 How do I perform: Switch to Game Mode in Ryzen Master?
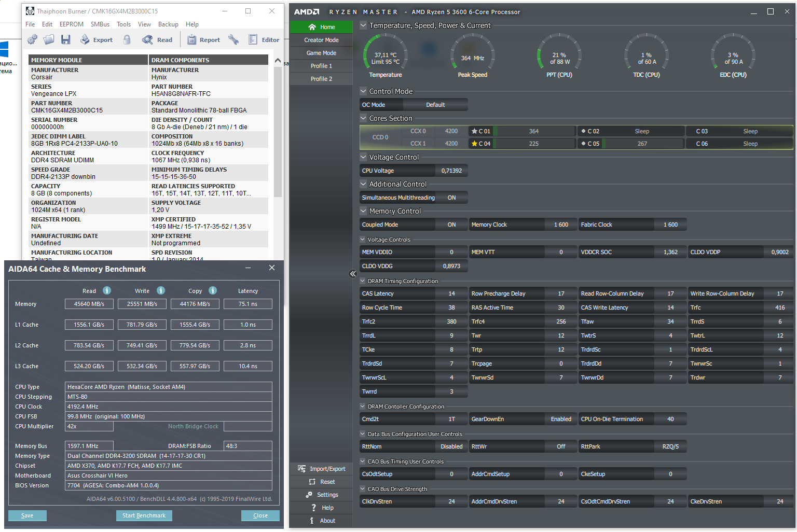click(x=322, y=53)
